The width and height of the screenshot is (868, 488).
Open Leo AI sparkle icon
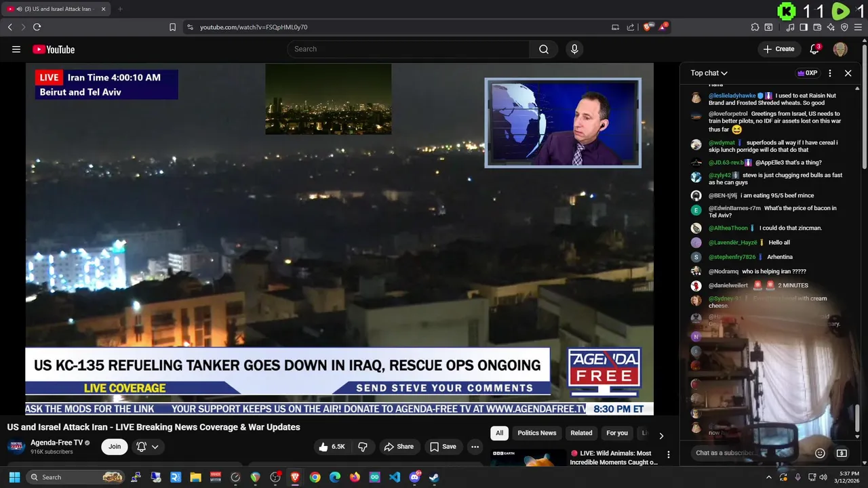tap(831, 27)
